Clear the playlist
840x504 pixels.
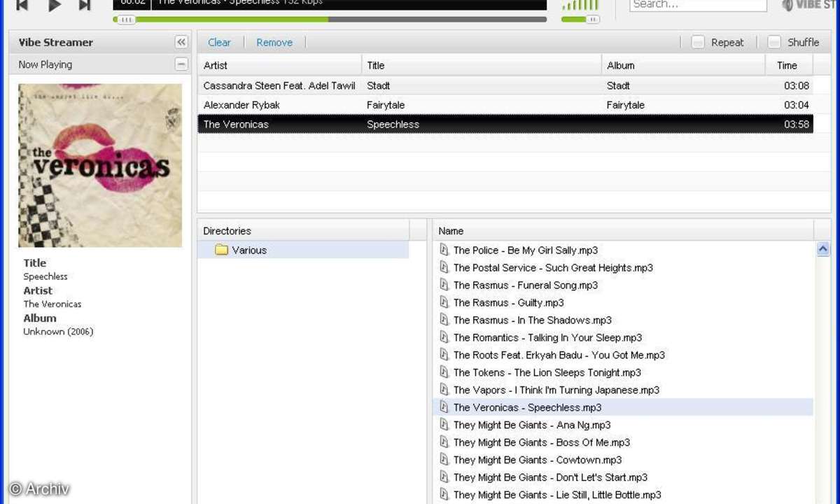tap(219, 42)
